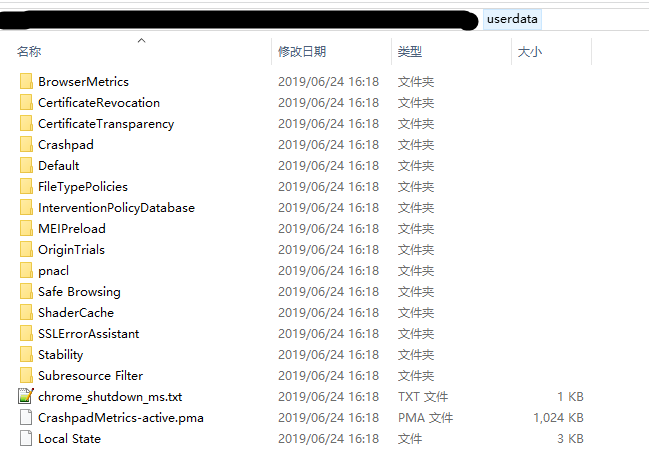Select the CertificateTransparency folder name

(x=106, y=124)
